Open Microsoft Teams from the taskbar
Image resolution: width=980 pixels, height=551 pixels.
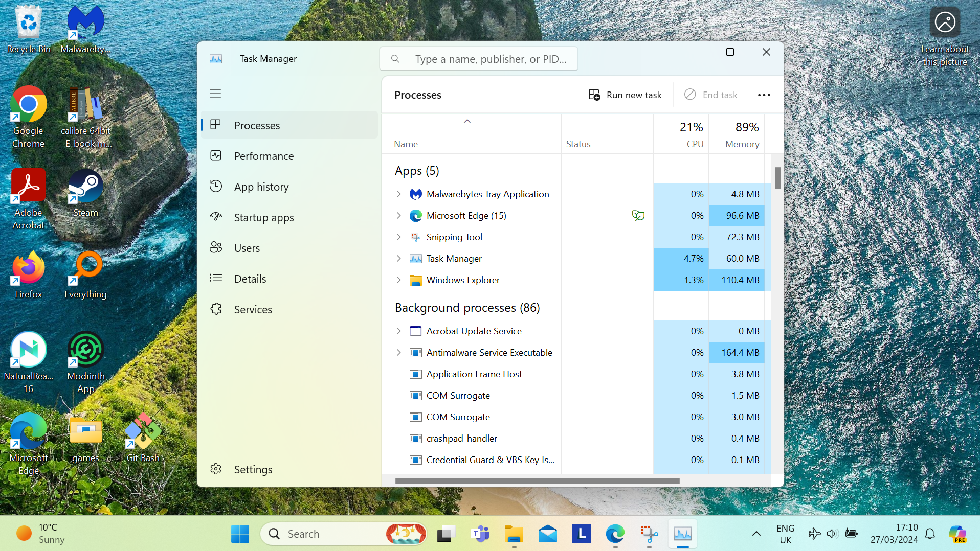pos(480,533)
